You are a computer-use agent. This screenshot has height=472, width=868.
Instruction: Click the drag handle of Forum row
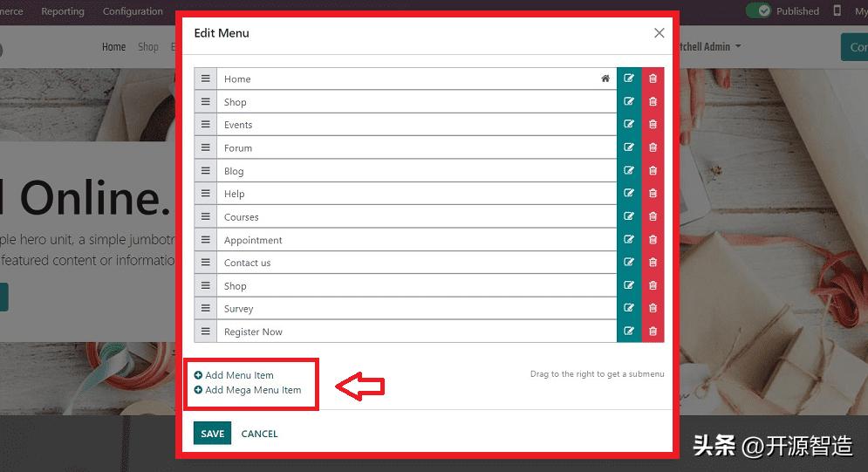click(x=205, y=147)
